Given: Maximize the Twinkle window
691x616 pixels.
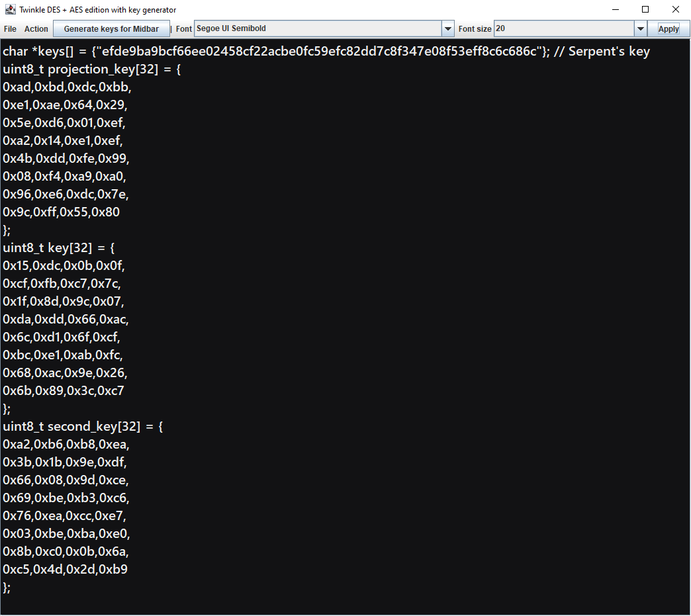Looking at the screenshot, I should pyautogui.click(x=645, y=9).
